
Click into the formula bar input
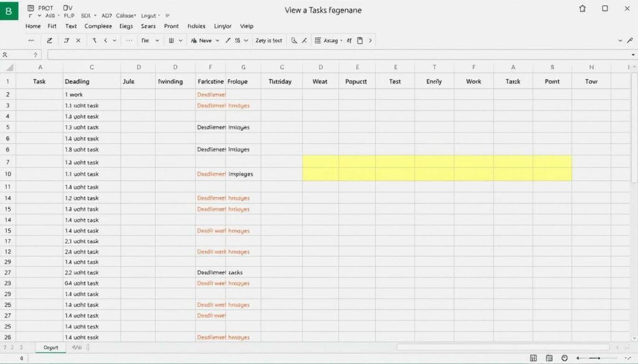tap(340, 54)
